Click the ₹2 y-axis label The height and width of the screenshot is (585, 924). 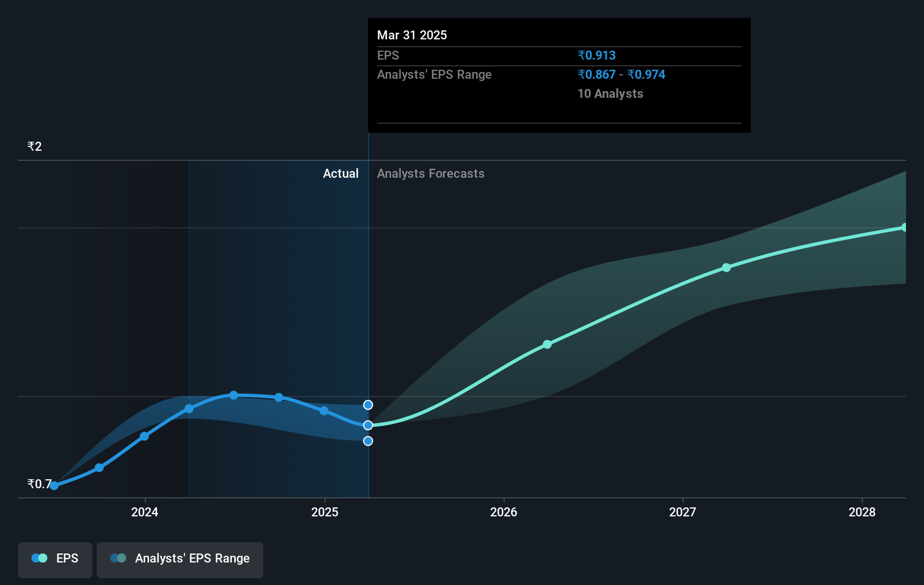coord(34,146)
